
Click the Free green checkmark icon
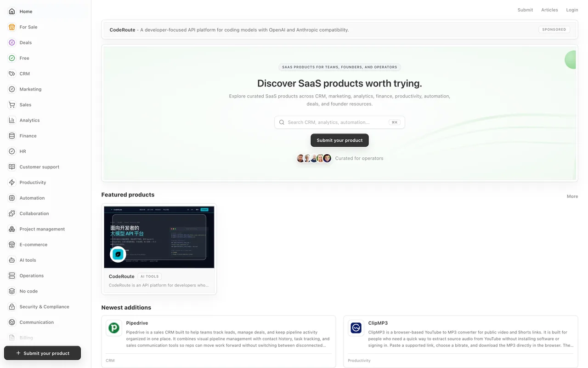tap(12, 58)
